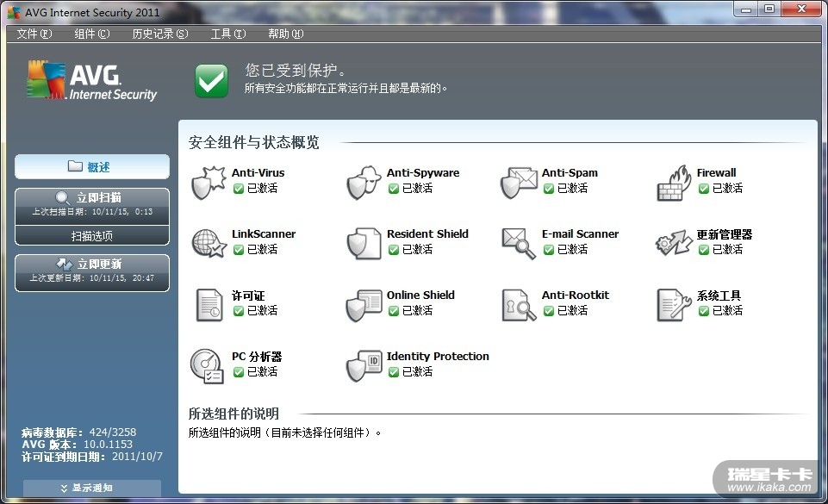Image resolution: width=828 pixels, height=504 pixels.
Task: Click the green check under LinkScanner
Action: [238, 250]
